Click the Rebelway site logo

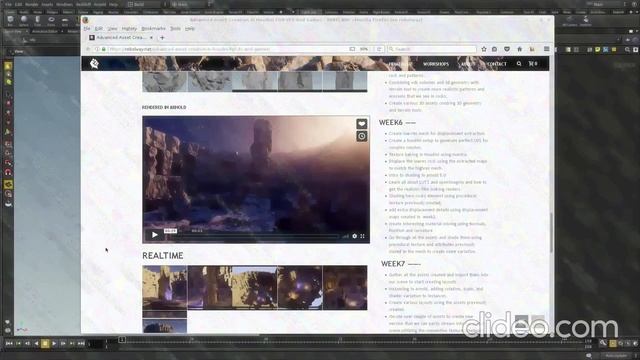94,64
